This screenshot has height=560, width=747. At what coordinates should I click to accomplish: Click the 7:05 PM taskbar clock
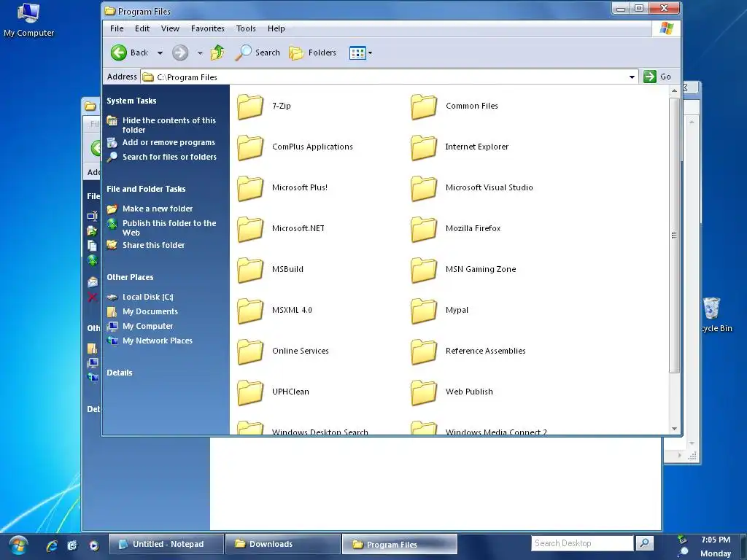(716, 540)
